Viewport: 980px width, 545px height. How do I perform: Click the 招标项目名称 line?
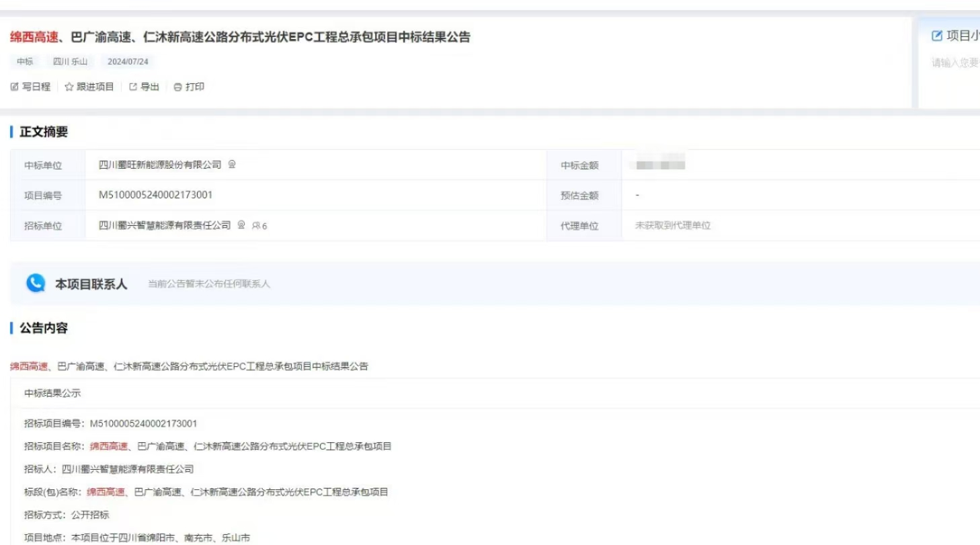coord(208,446)
